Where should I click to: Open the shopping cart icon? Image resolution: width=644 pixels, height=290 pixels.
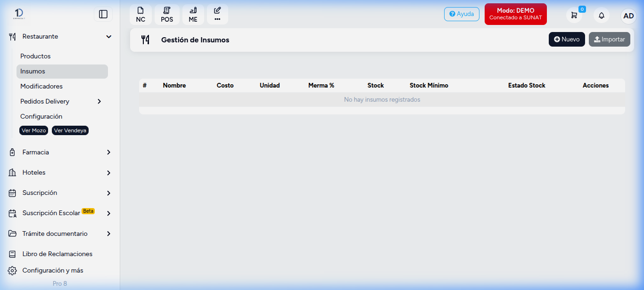point(574,16)
